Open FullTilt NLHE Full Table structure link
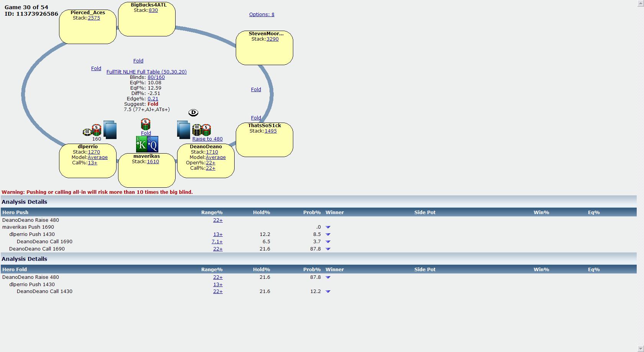This screenshot has height=352, width=644. click(x=146, y=72)
